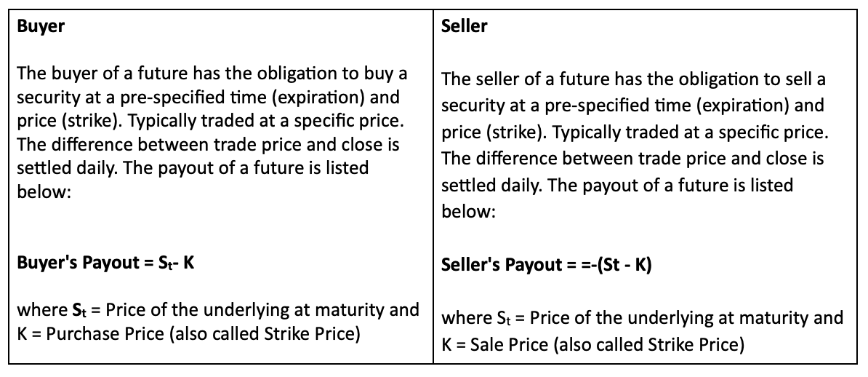868x377 pixels.
Task: Click the vertical divider between table columns
Action: point(433,186)
